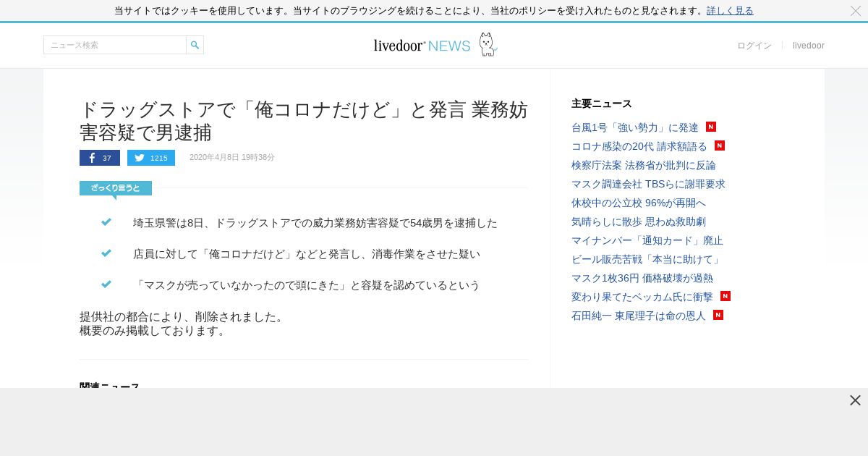
Task: Open ビール販売苦戦「本当に助けて」 link
Action: pos(647,259)
